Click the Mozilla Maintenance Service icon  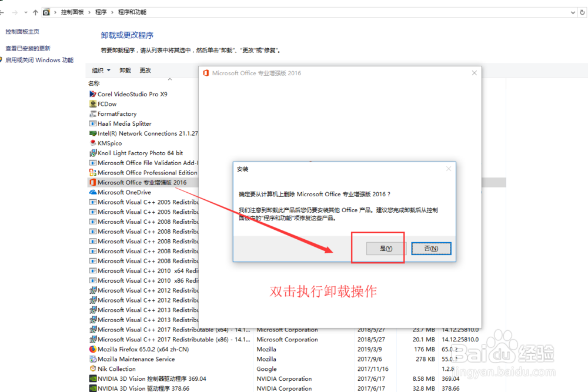tap(93, 359)
